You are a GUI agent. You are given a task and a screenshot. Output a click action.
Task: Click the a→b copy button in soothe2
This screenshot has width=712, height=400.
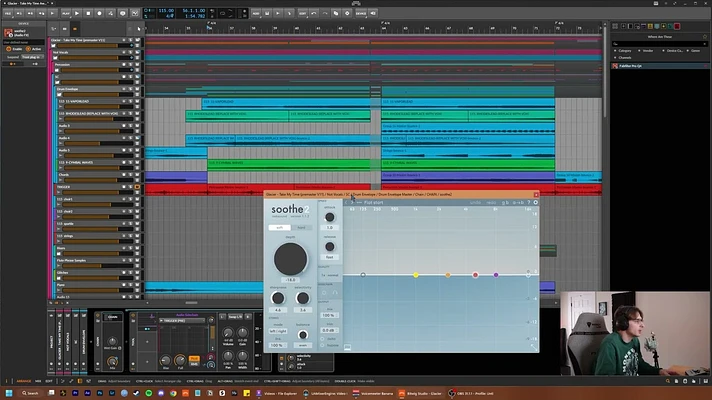point(518,202)
